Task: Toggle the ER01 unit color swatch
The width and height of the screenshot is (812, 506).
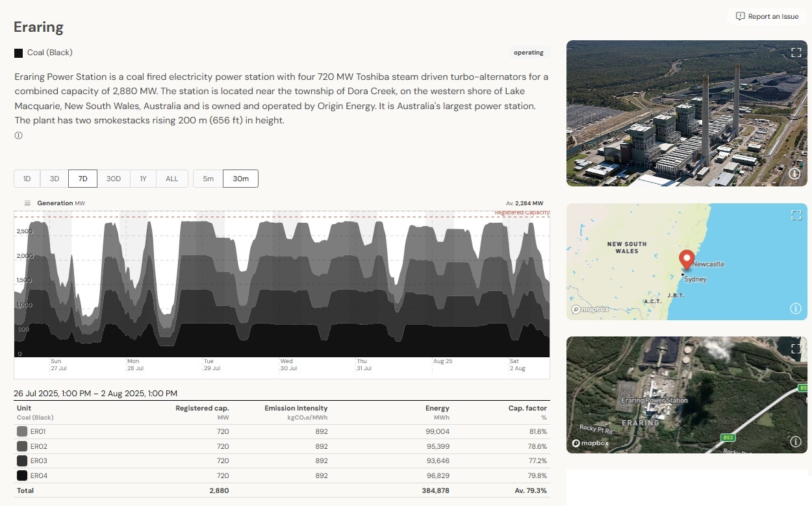Action: (x=22, y=431)
